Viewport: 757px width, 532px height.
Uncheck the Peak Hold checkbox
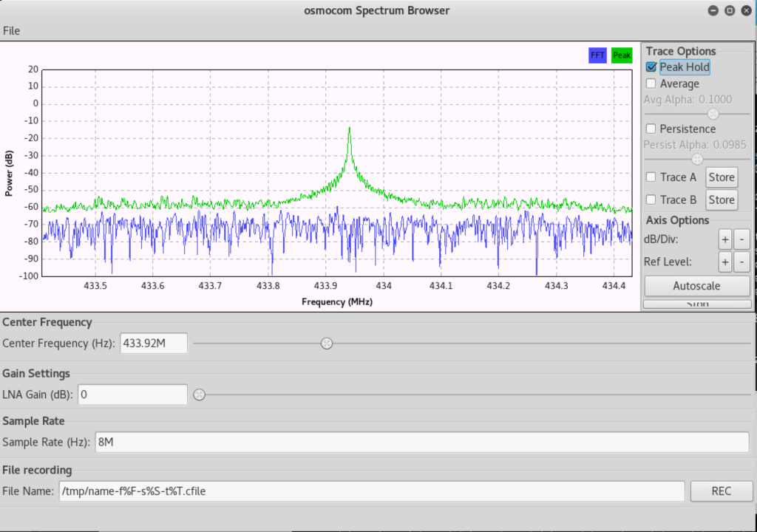(651, 67)
